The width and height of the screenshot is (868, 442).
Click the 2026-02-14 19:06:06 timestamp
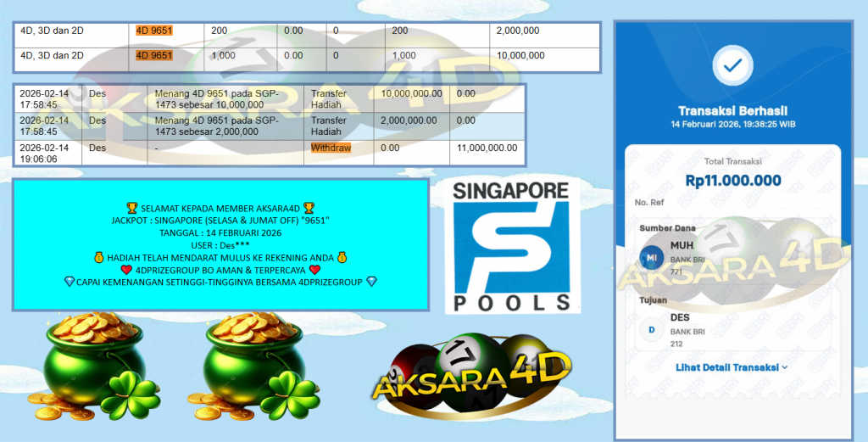pyautogui.click(x=44, y=154)
